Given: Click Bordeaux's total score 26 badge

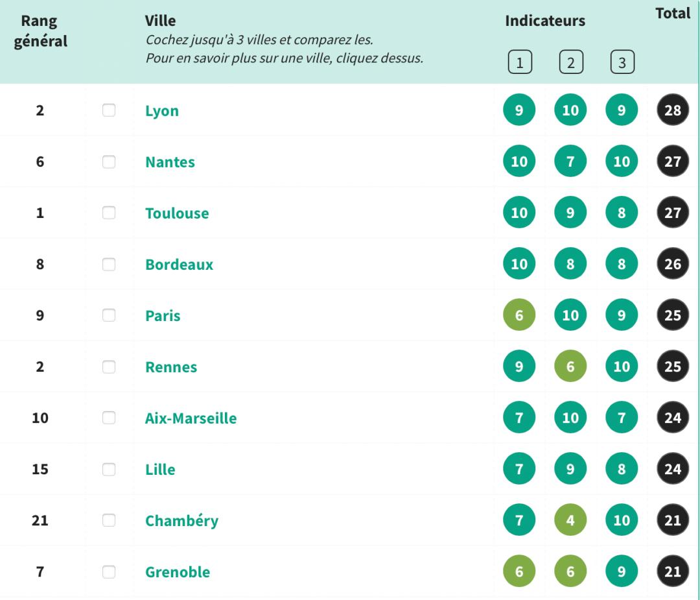Looking at the screenshot, I should coord(673,265).
